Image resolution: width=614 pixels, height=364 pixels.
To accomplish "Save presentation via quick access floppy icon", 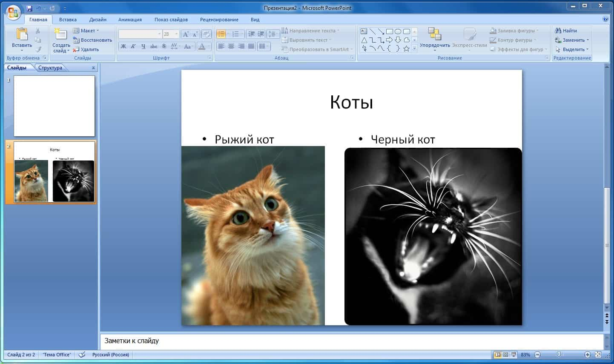I will [29, 8].
